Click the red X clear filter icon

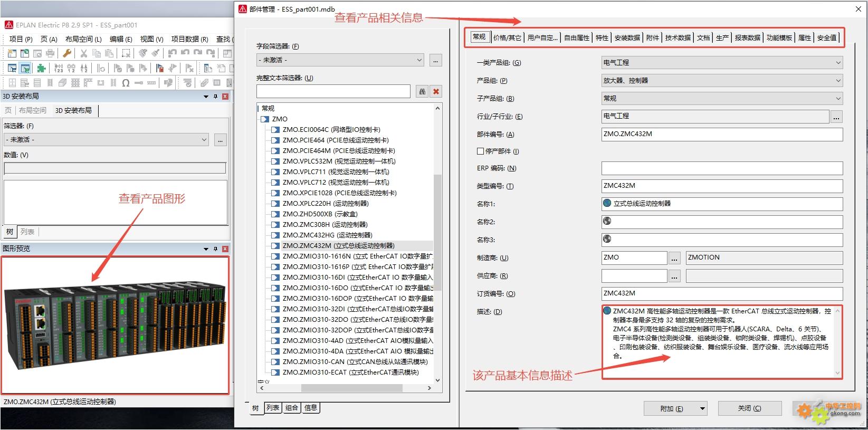(x=436, y=91)
